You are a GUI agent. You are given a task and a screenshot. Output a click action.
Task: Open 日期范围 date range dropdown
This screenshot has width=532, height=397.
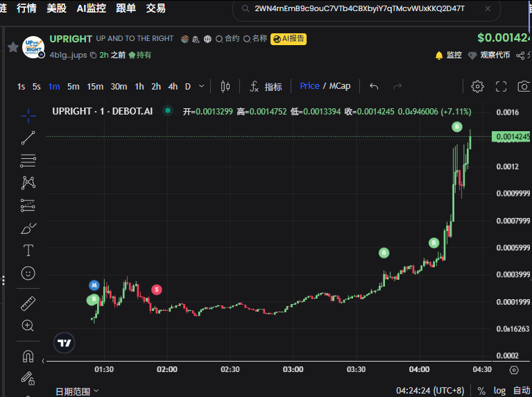pyautogui.click(x=77, y=391)
